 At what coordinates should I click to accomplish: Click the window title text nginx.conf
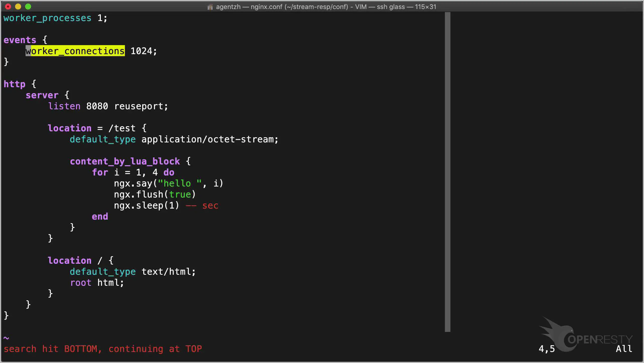(266, 7)
